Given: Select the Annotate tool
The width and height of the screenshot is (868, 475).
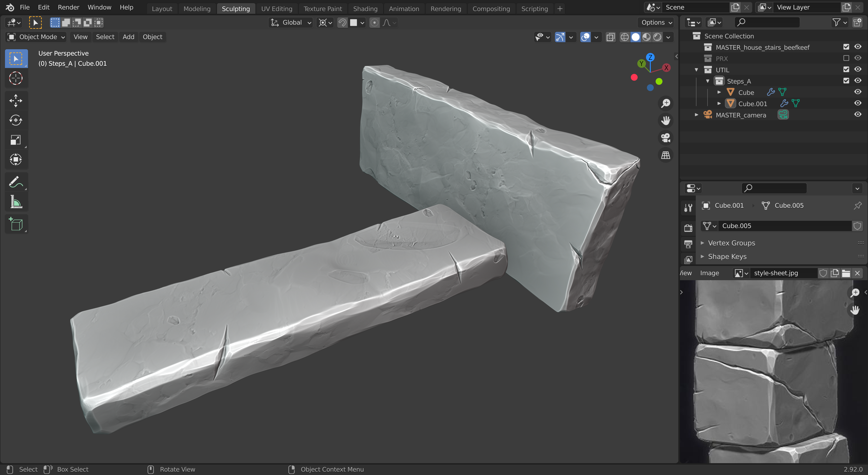Looking at the screenshot, I should [16, 182].
